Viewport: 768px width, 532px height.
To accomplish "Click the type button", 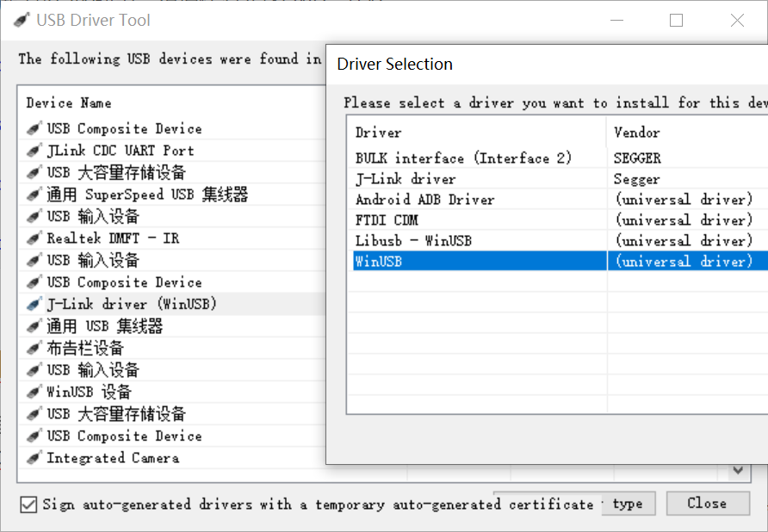I will point(628,504).
